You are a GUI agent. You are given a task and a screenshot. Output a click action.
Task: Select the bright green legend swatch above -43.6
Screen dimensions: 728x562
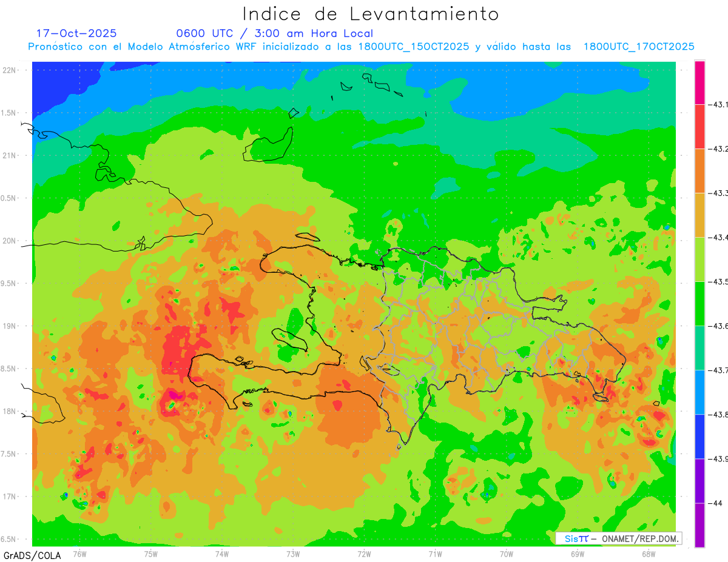click(699, 303)
